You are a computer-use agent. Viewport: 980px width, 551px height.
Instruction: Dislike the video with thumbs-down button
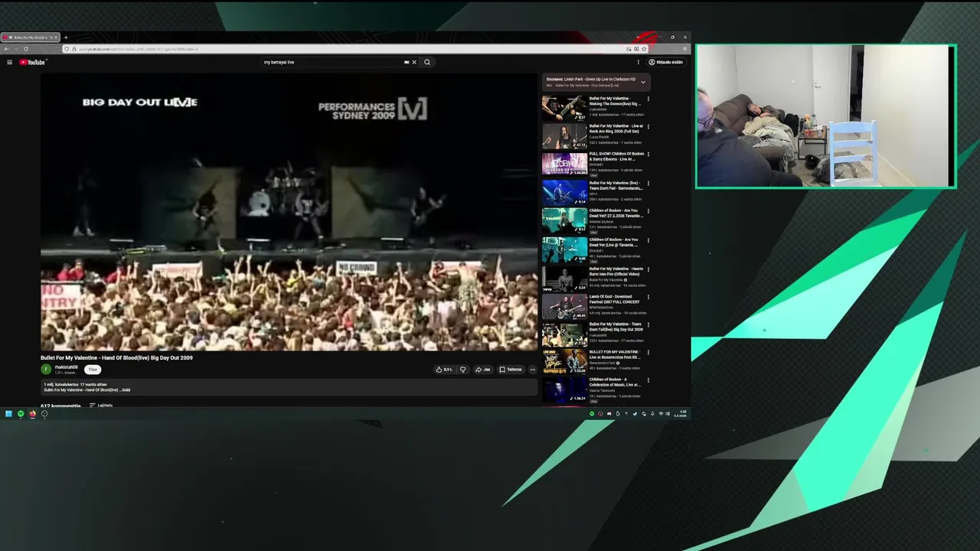pos(462,370)
